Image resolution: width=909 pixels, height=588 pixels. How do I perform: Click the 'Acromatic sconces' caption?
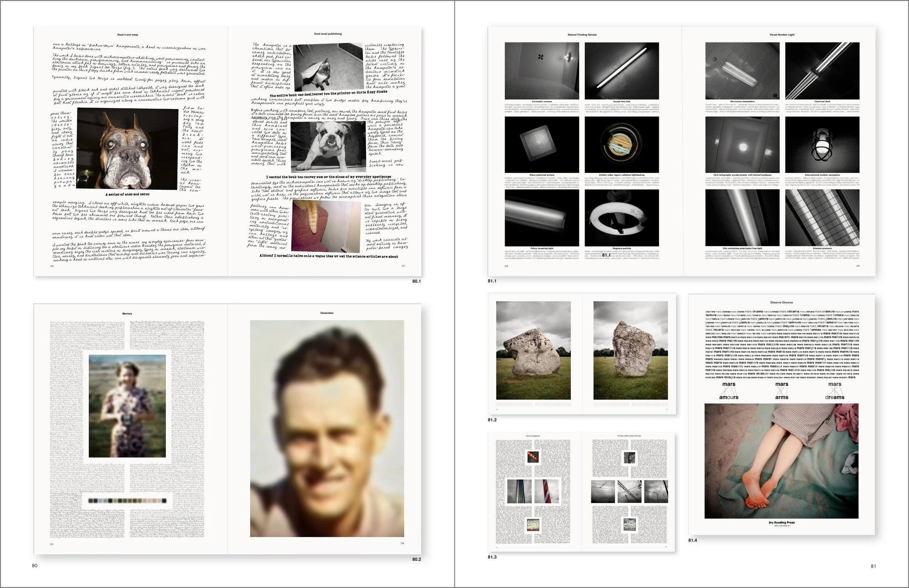(x=541, y=101)
